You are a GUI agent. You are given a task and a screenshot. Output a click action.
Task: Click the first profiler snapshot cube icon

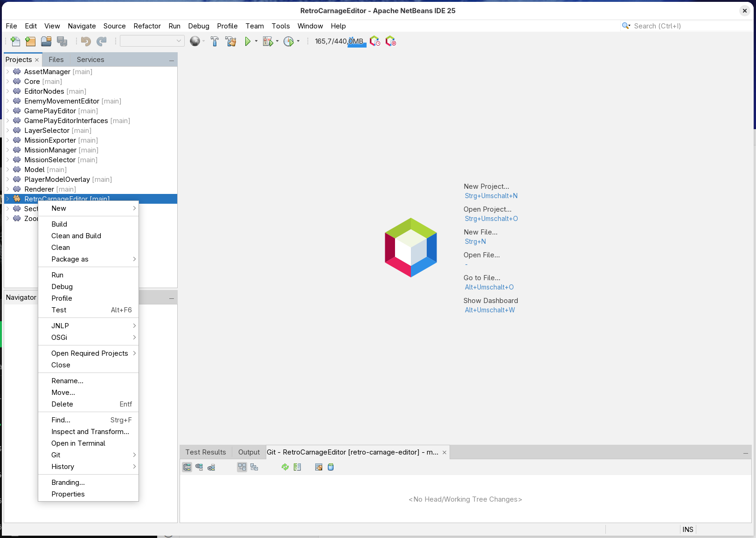375,41
